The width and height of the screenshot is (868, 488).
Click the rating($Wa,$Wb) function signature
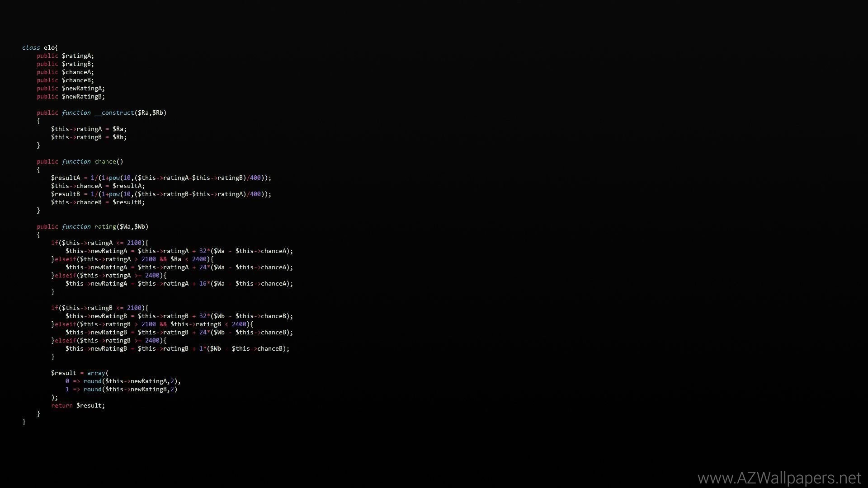pos(121,226)
